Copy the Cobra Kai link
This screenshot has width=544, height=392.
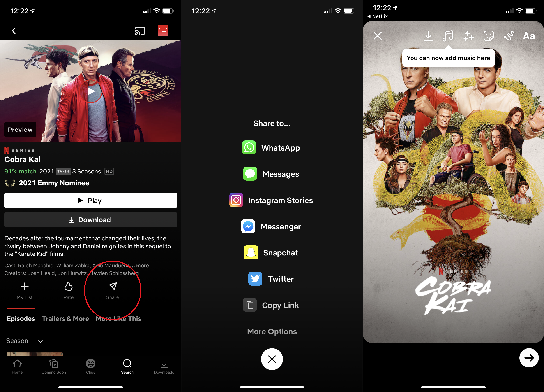(x=272, y=305)
